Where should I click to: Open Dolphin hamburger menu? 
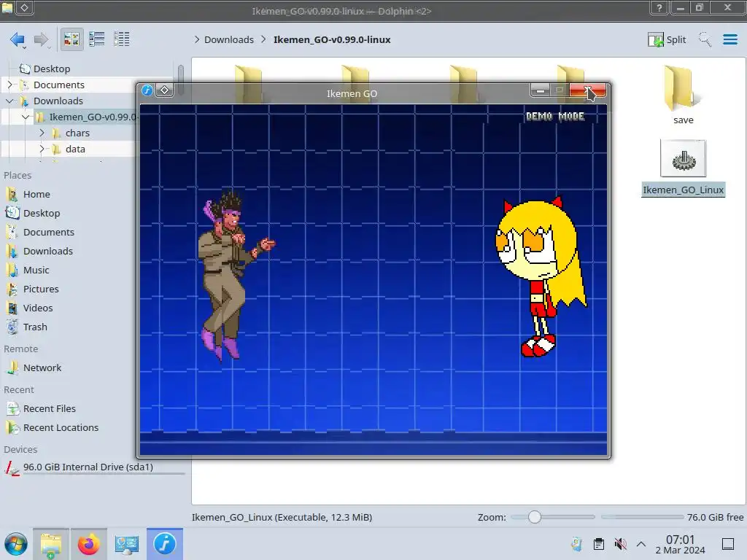point(729,39)
